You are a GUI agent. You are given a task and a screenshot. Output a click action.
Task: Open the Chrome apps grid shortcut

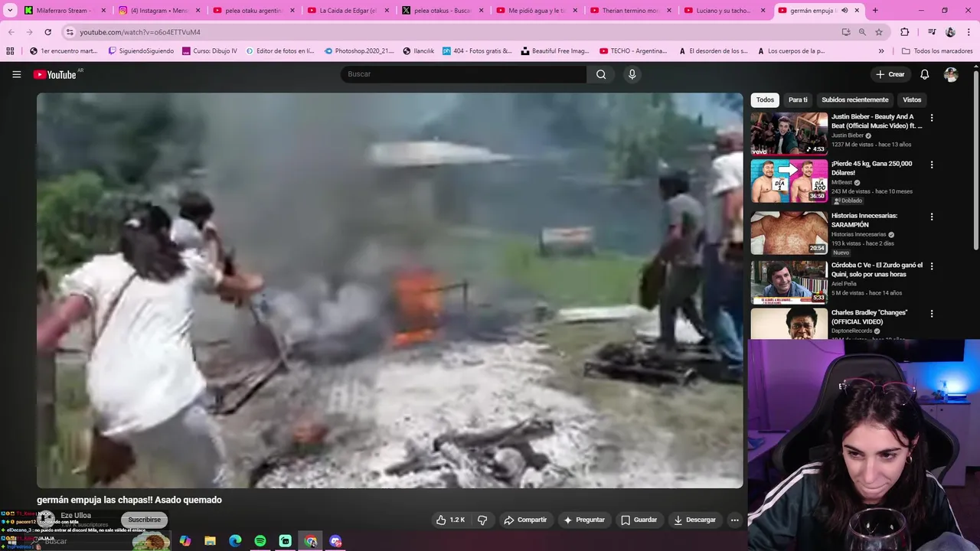coord(10,51)
